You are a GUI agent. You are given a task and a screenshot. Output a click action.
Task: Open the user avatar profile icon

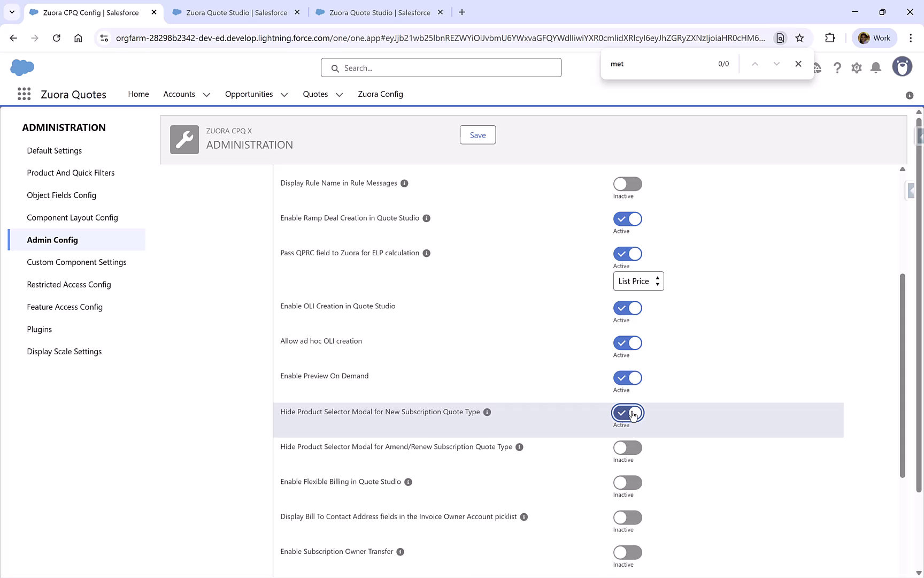[x=902, y=66]
